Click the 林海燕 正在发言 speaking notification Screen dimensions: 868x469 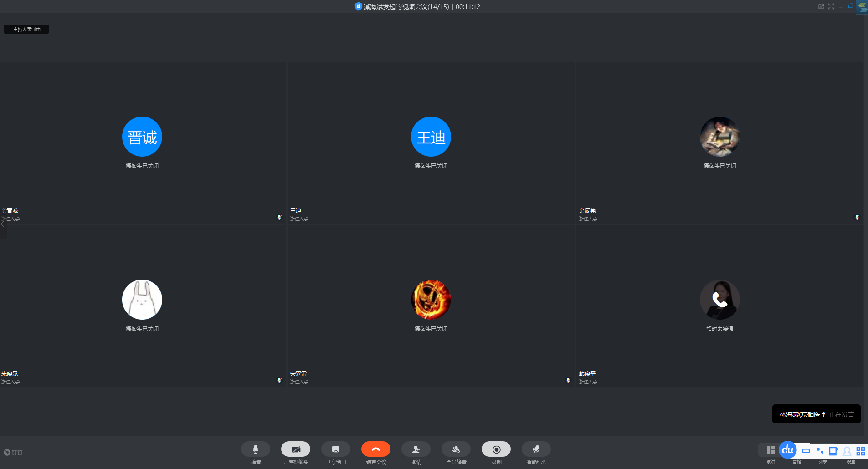coord(816,414)
